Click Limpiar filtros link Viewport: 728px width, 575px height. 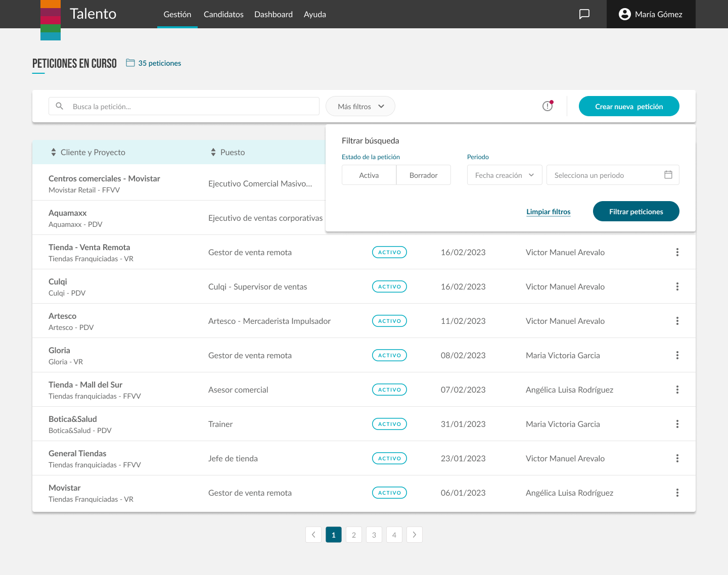548,212
